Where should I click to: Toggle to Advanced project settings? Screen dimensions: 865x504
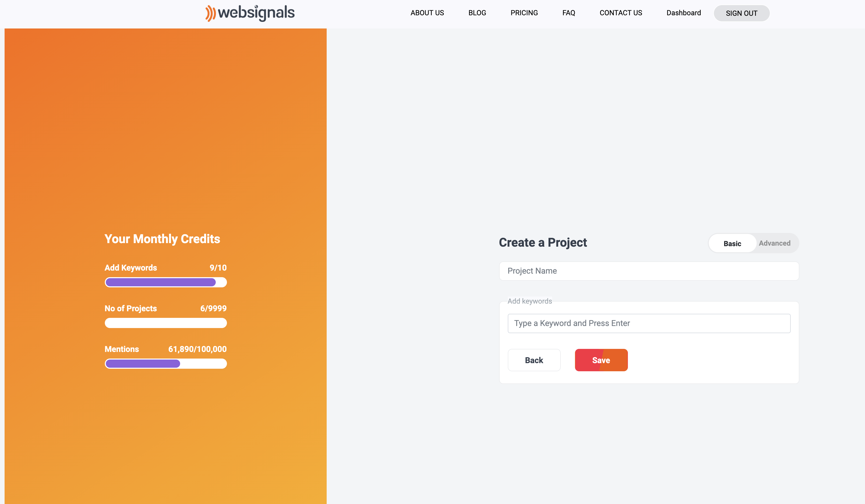point(774,243)
